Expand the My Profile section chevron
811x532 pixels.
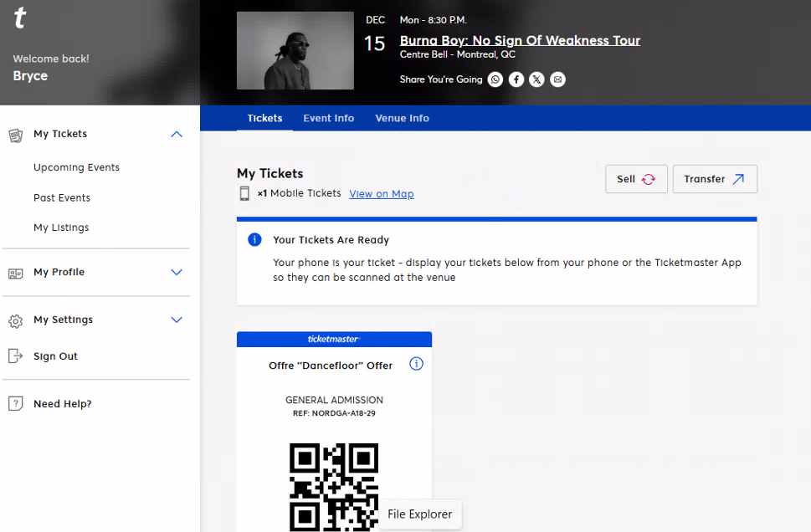pyautogui.click(x=177, y=273)
